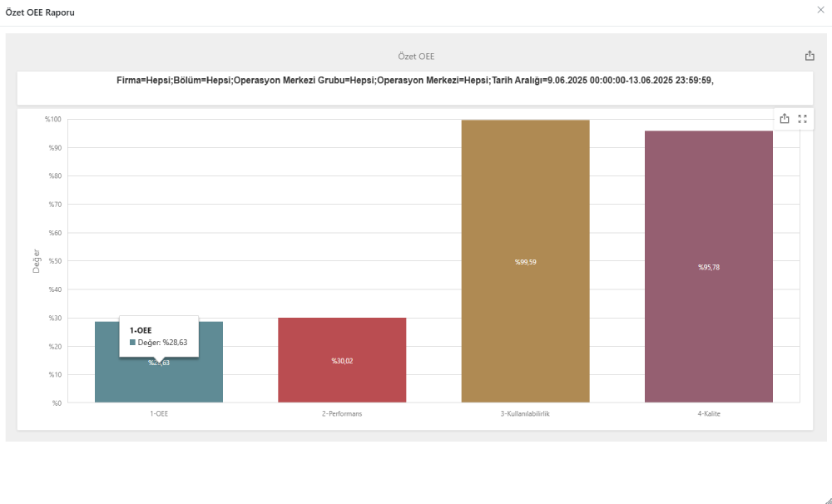Viewport: 832px width, 504px height.
Task: Click the %30,02 value label
Action: click(342, 361)
